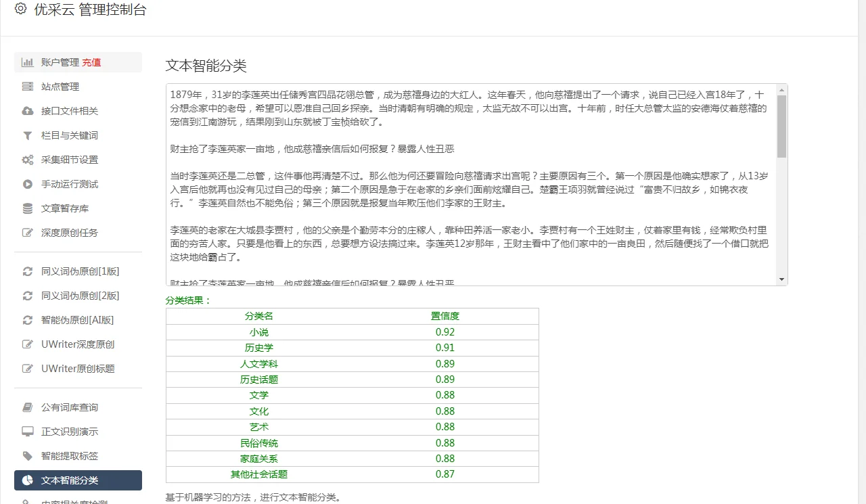Select the bar chart icon beside 账户管理
The image size is (866, 504).
pyautogui.click(x=26, y=62)
